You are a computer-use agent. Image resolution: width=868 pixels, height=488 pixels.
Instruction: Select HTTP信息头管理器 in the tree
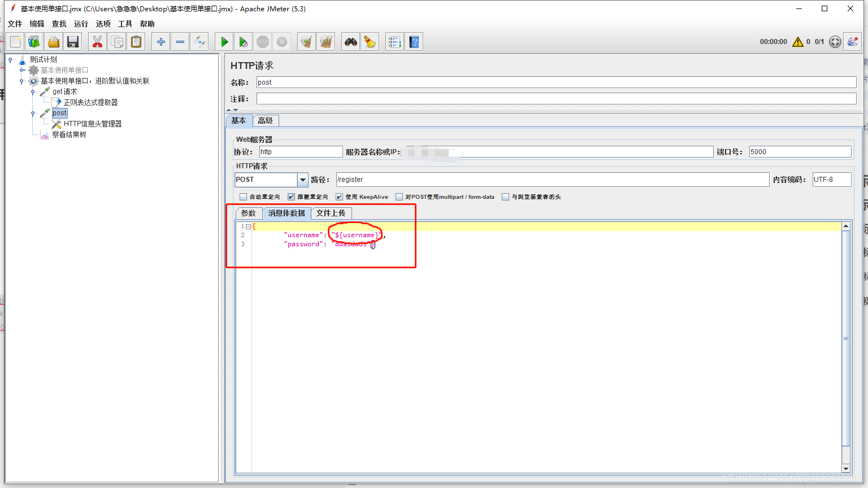pyautogui.click(x=93, y=124)
